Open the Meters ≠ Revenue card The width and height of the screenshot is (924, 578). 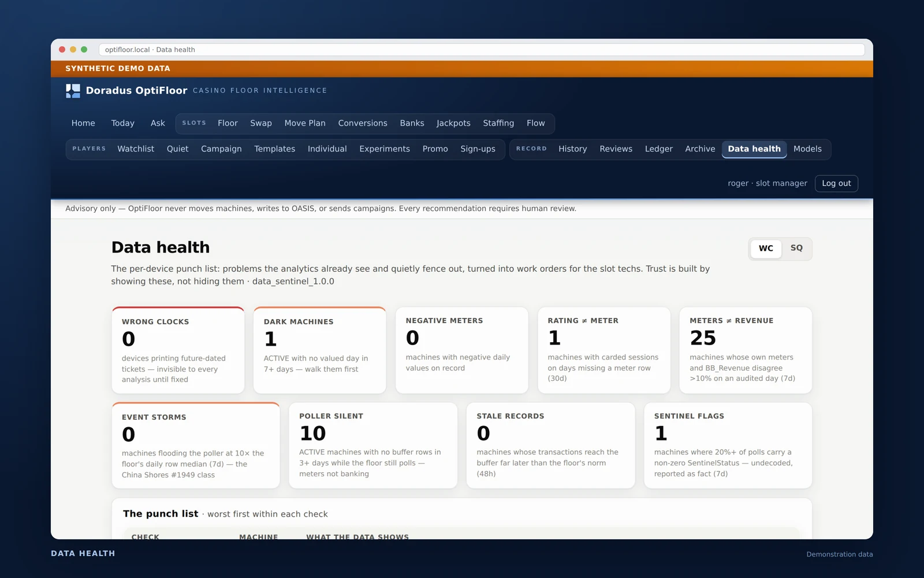tap(746, 350)
